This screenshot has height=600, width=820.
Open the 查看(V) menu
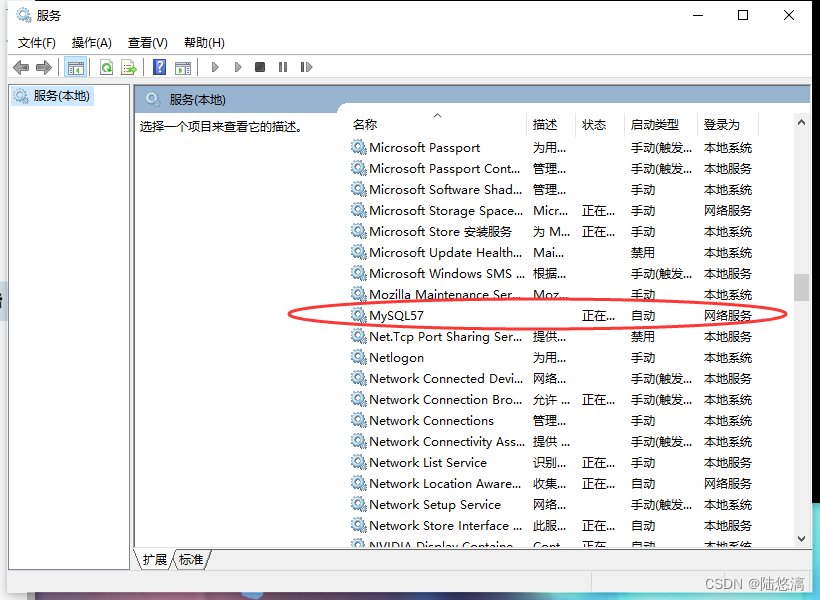point(147,42)
